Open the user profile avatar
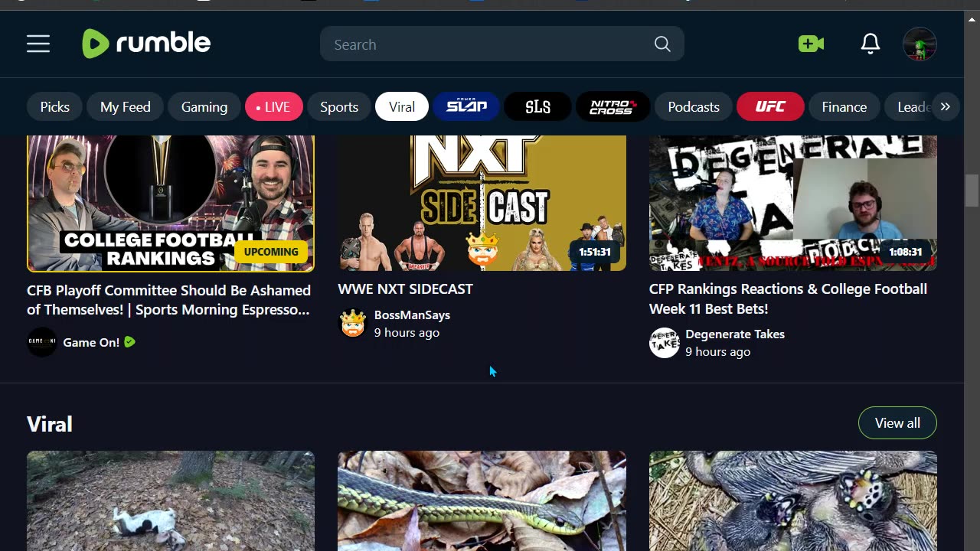 [920, 44]
